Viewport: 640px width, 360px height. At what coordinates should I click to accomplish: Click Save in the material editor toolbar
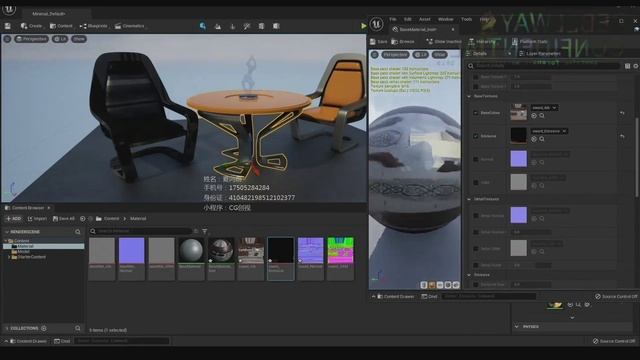[379, 42]
